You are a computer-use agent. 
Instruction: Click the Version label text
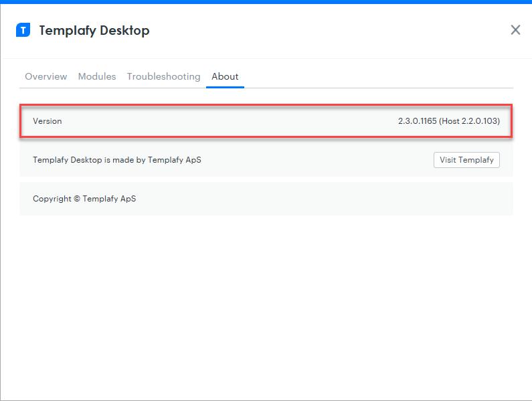[47, 121]
